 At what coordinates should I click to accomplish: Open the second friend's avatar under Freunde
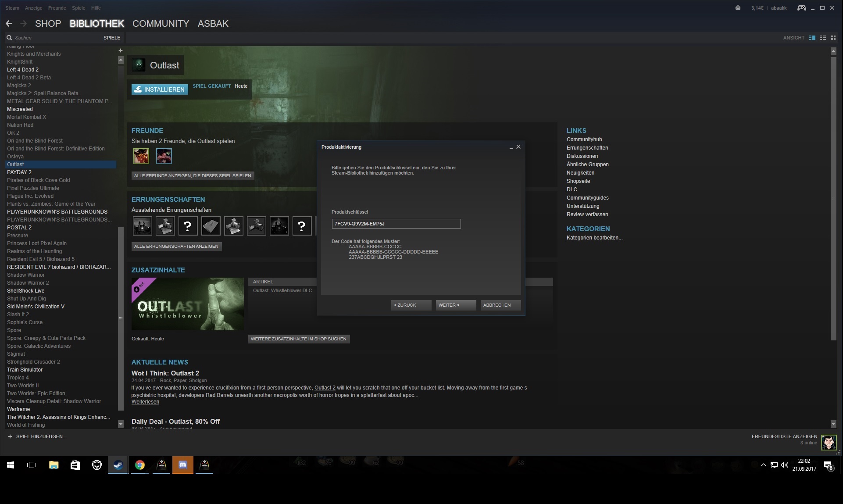pos(164,156)
